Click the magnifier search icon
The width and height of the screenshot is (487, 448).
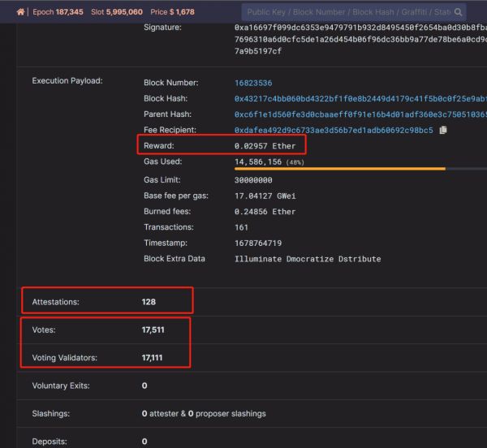pos(459,13)
